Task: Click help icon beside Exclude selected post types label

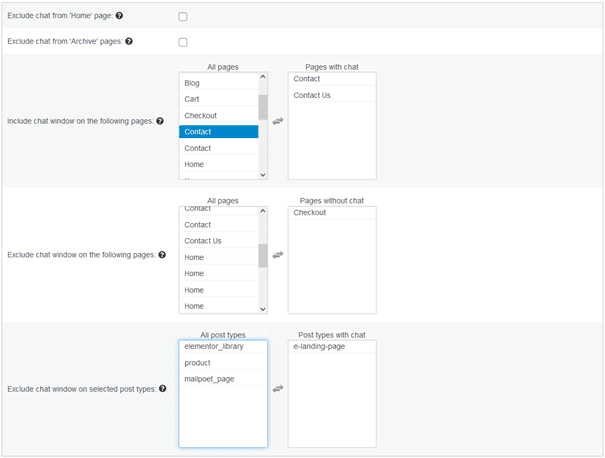Action: click(x=162, y=389)
